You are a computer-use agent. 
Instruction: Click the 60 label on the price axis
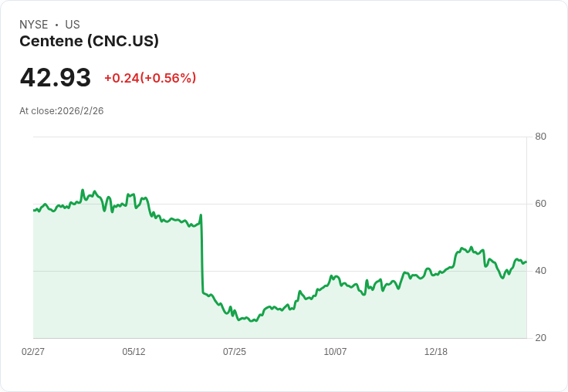(x=540, y=204)
